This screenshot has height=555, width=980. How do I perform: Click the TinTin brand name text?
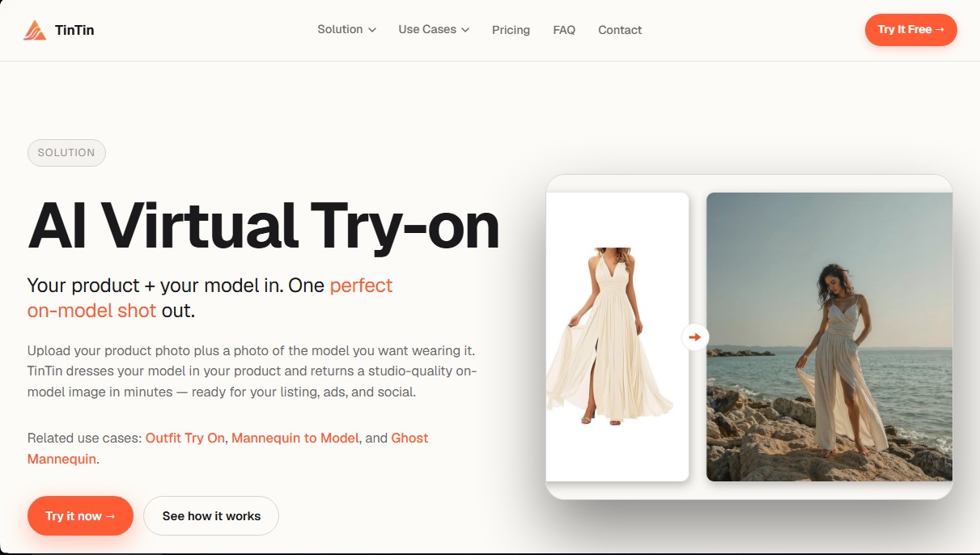point(74,31)
